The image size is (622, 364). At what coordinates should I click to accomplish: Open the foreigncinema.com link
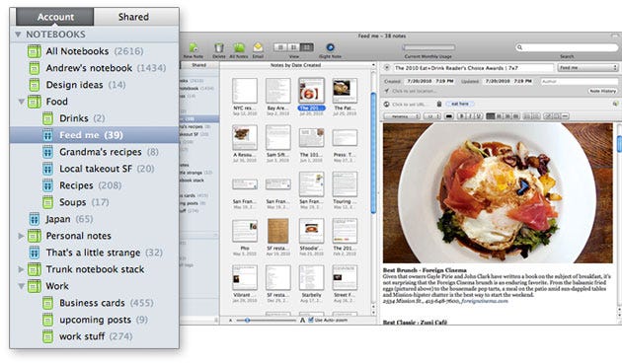click(485, 301)
